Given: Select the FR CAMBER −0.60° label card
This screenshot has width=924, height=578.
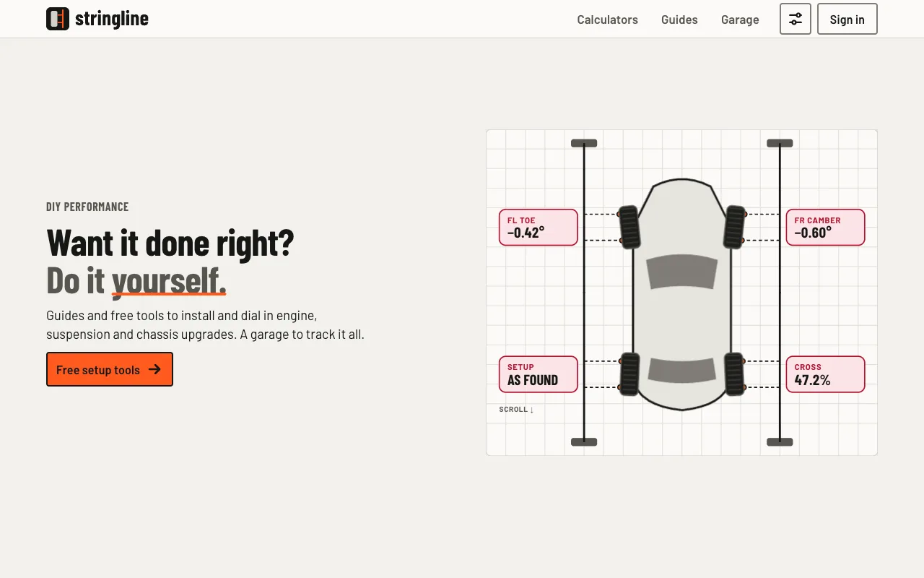Looking at the screenshot, I should pyautogui.click(x=825, y=228).
